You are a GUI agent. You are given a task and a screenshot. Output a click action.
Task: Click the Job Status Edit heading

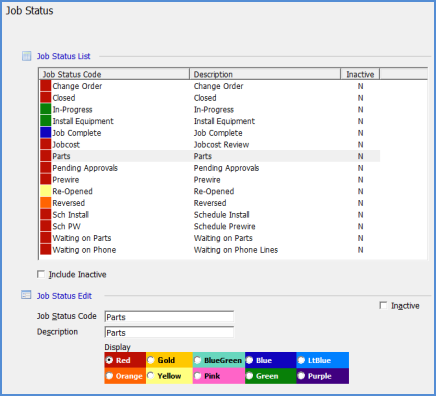point(64,296)
